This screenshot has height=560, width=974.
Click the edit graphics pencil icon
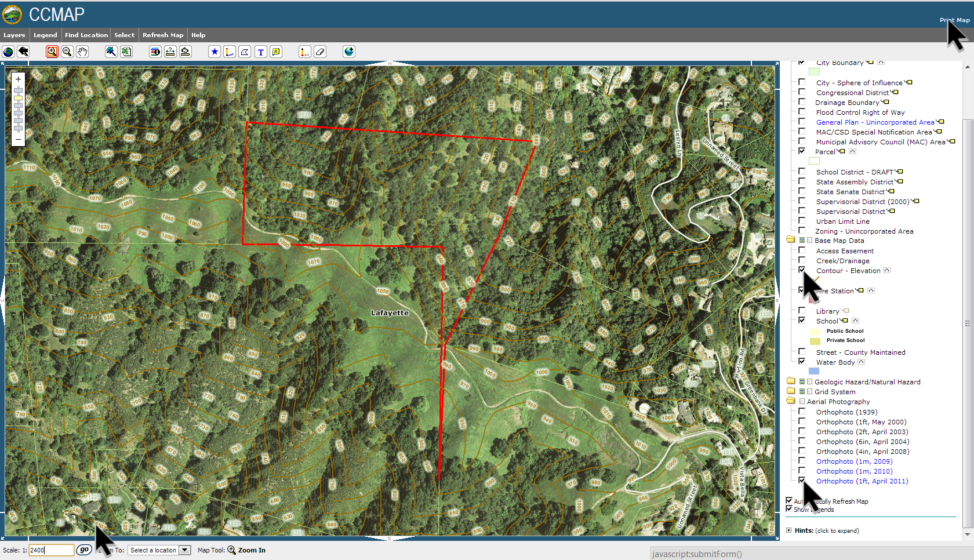(305, 52)
